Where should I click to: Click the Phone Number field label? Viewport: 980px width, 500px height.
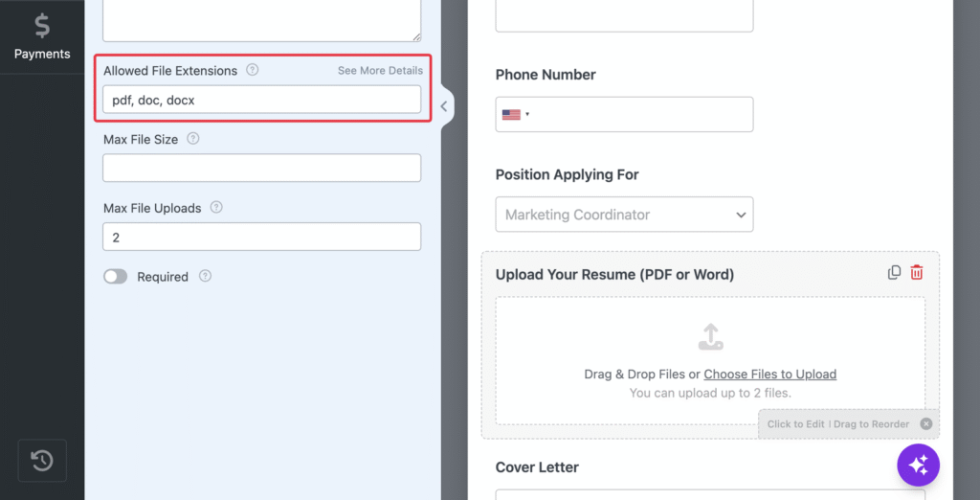[x=546, y=75]
